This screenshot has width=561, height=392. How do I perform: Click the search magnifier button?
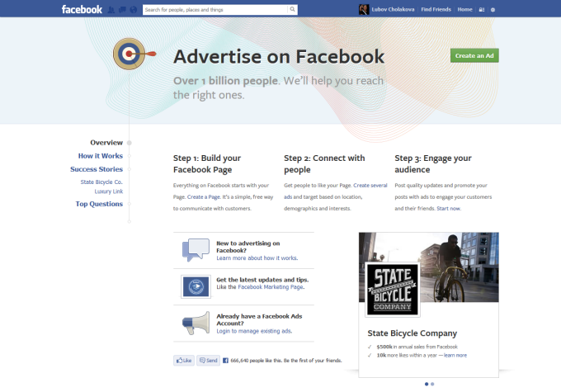292,10
